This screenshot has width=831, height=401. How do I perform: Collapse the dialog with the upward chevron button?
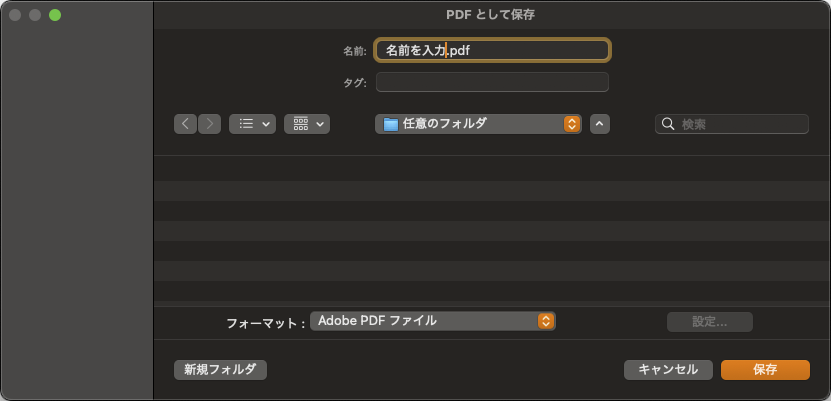tap(599, 124)
